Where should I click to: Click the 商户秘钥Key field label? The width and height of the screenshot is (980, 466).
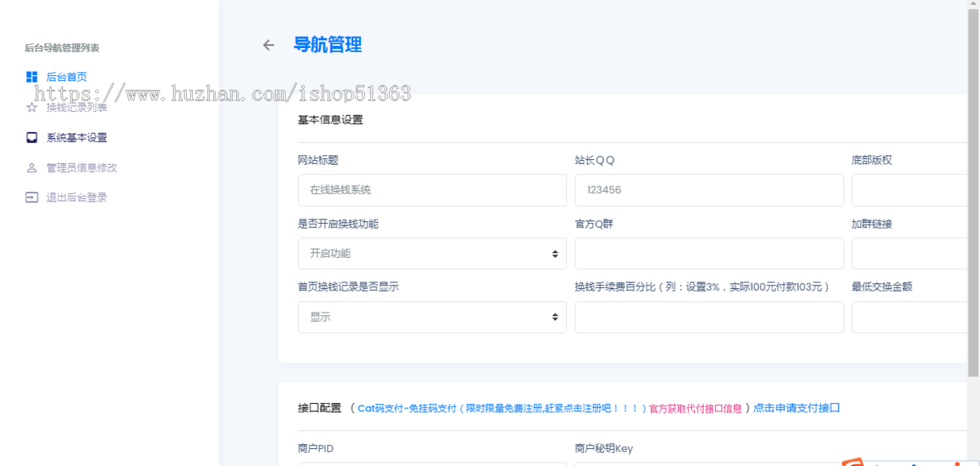(x=604, y=448)
